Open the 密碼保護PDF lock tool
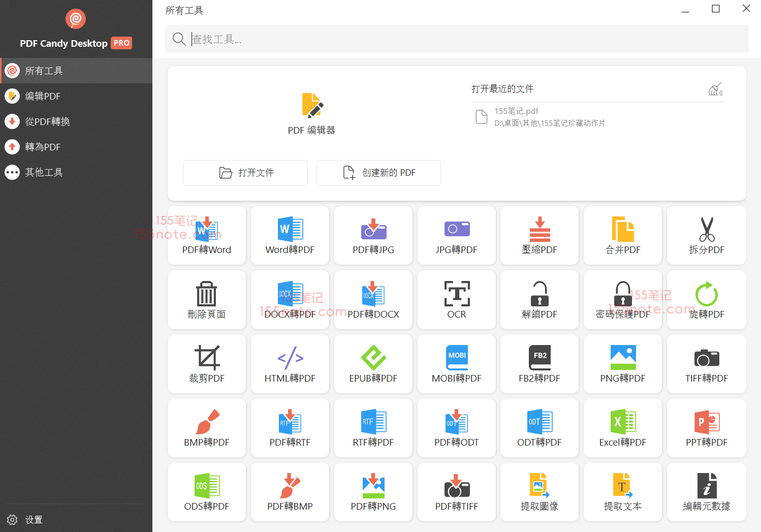Screen dimensions: 761x532 622,300
